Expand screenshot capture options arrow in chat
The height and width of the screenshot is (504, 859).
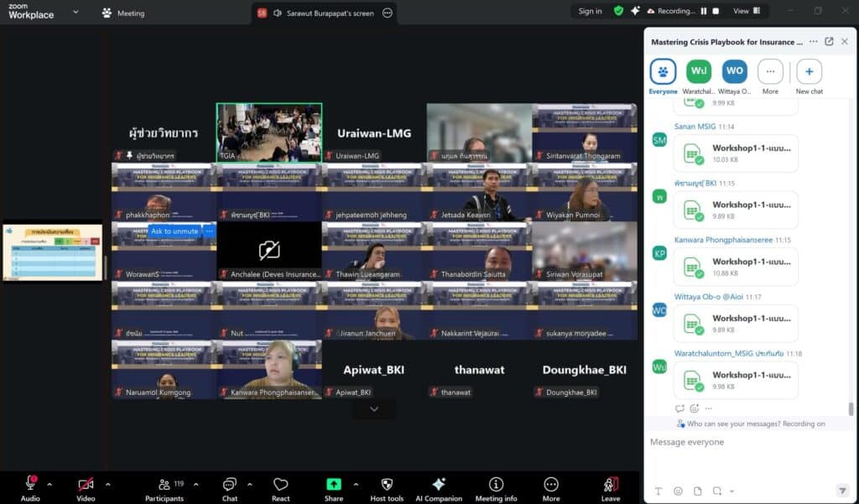pyautogui.click(x=731, y=491)
